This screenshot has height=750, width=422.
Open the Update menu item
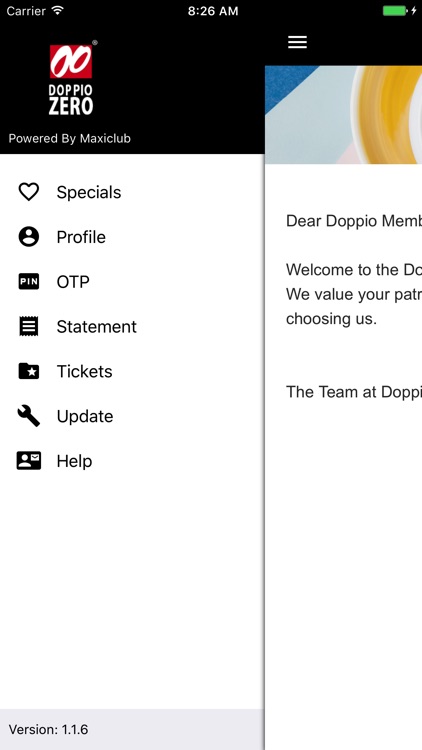point(132,416)
